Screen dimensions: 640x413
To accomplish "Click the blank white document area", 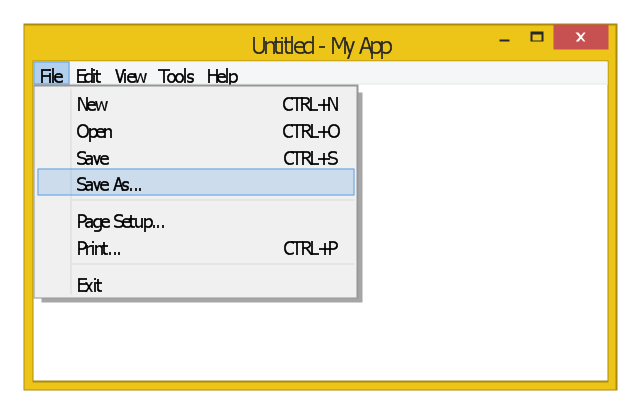I will (480, 250).
